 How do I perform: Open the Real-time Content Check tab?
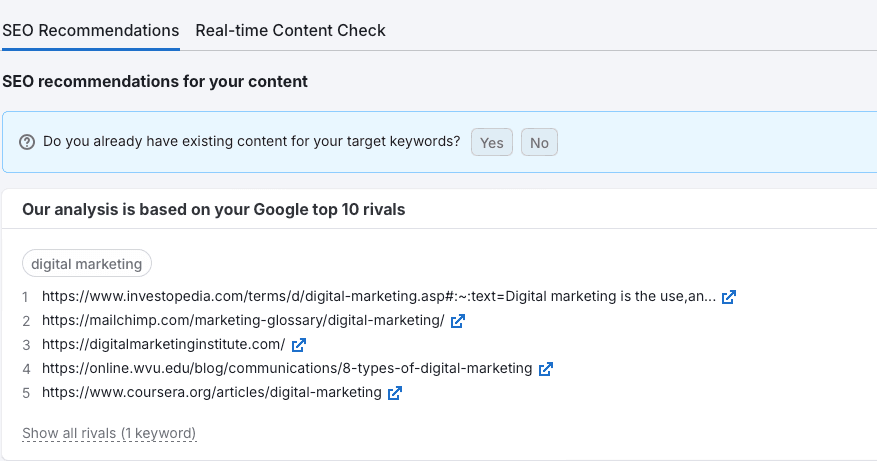[290, 30]
